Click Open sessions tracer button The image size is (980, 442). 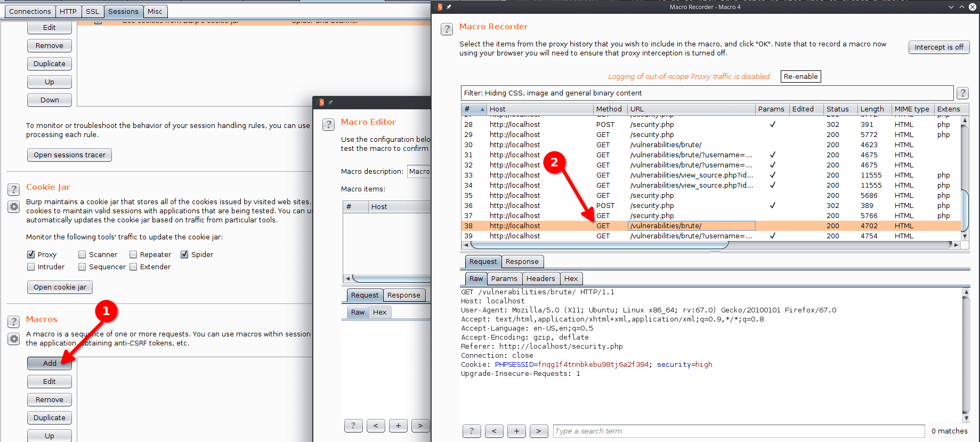69,155
